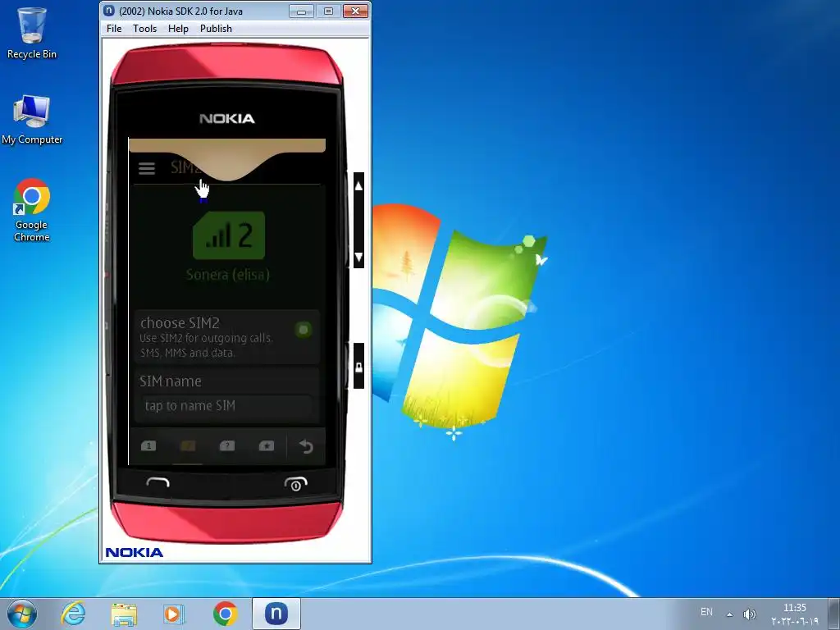The height and width of the screenshot is (630, 840).
Task: Launch Internet Explorer from the taskbar
Action: click(x=73, y=614)
